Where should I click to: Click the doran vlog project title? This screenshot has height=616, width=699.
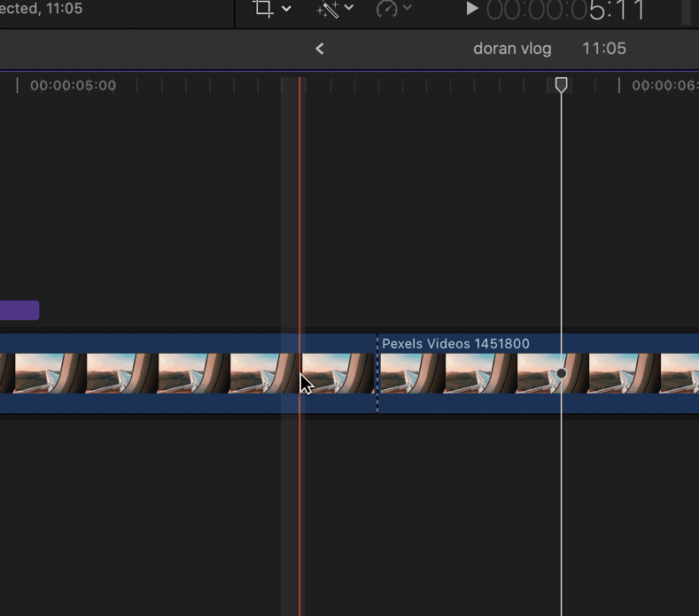coord(512,49)
